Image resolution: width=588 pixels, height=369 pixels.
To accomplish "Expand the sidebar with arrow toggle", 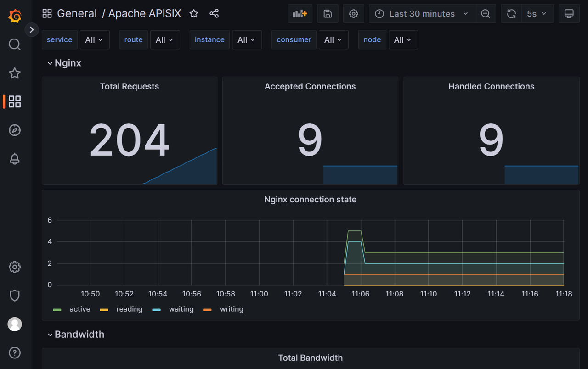I will click(31, 30).
